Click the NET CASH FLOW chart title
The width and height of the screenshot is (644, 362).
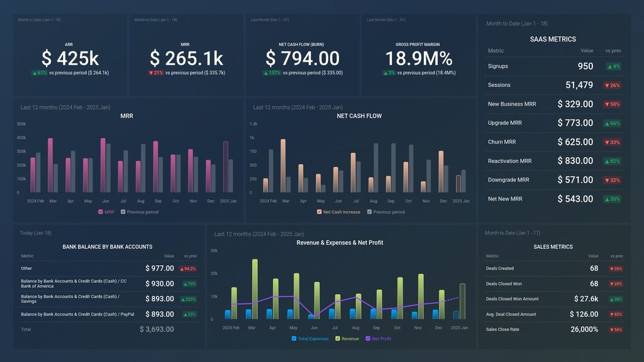tap(359, 116)
